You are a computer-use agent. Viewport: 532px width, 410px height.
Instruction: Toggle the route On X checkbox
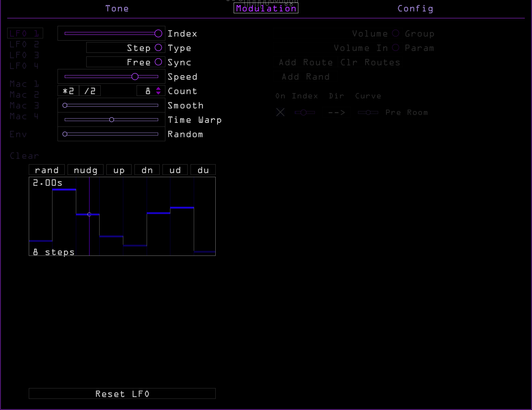[x=280, y=112]
